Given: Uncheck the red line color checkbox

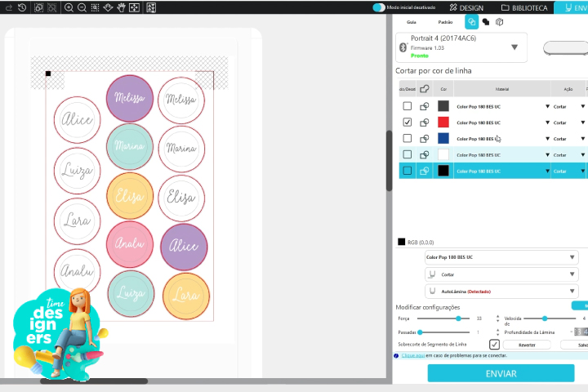Looking at the screenshot, I should pos(407,122).
